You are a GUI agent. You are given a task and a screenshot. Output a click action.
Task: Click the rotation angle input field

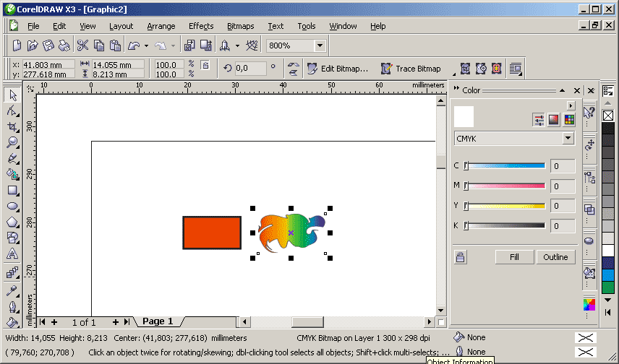250,68
